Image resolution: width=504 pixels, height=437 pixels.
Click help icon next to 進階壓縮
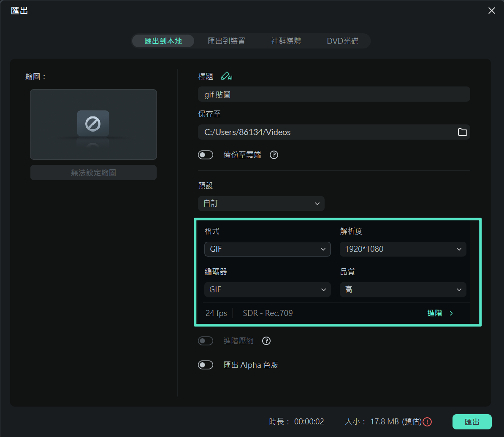(x=266, y=341)
